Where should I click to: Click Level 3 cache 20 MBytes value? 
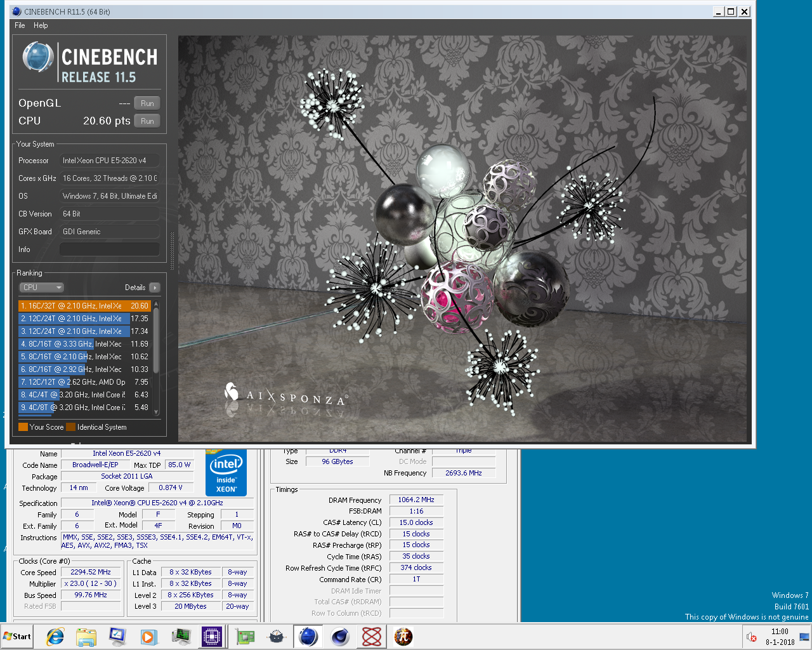(x=191, y=606)
